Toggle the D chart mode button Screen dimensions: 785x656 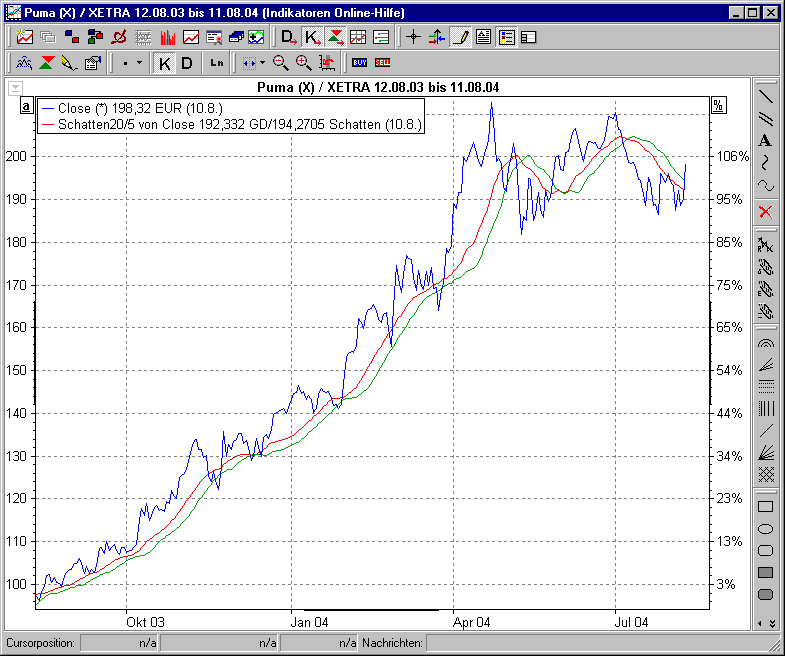pos(187,63)
